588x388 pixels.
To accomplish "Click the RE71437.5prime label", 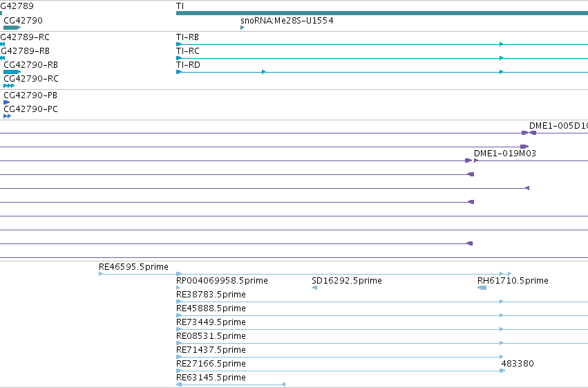I will 211,350.
